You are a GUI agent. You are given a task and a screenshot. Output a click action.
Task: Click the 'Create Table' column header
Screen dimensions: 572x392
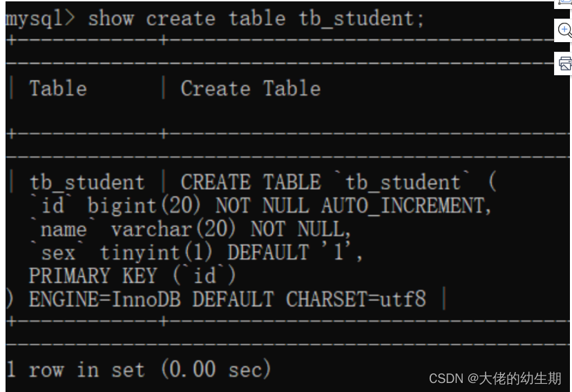(251, 88)
